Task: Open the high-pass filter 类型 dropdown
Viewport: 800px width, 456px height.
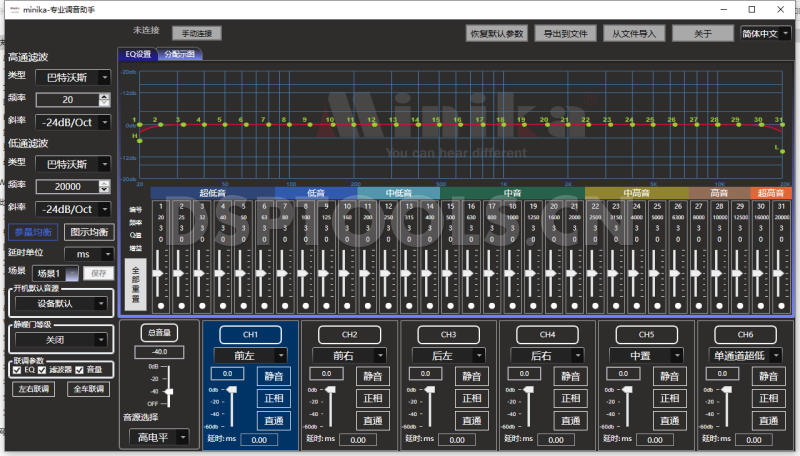Action: (73, 76)
